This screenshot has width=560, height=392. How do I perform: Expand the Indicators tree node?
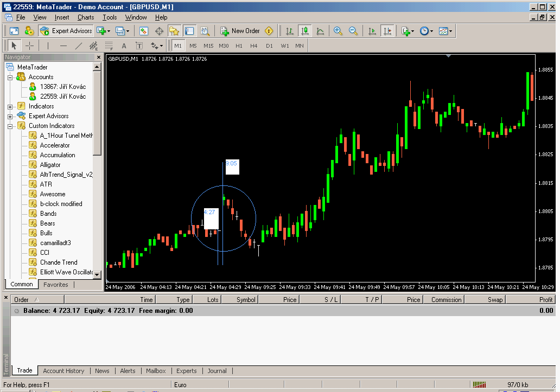tap(10, 107)
